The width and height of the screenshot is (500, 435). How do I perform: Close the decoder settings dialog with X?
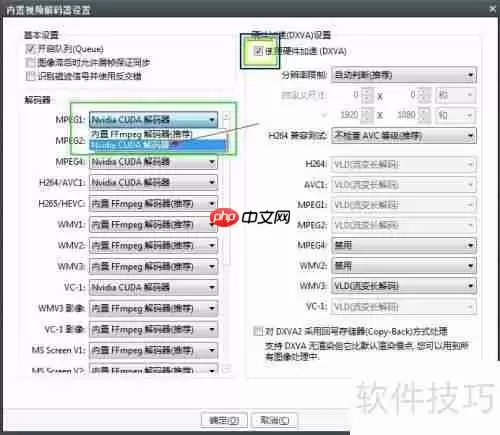point(492,9)
